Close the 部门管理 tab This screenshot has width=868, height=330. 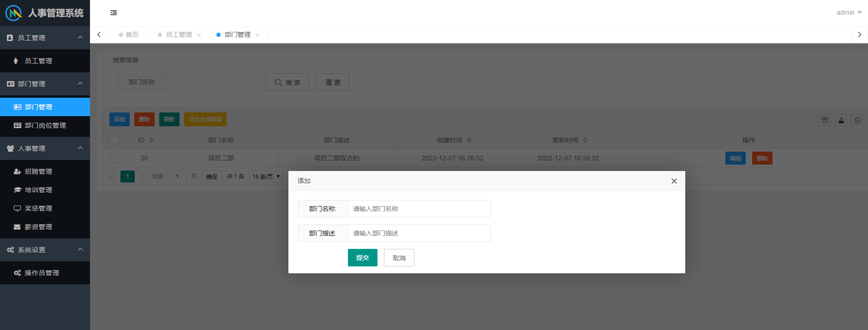(x=257, y=35)
